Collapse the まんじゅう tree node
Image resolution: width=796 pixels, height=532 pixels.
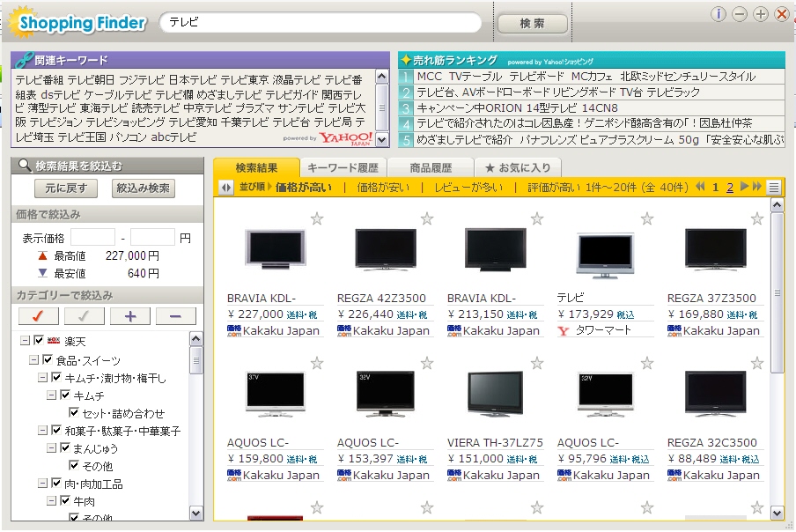(x=51, y=447)
